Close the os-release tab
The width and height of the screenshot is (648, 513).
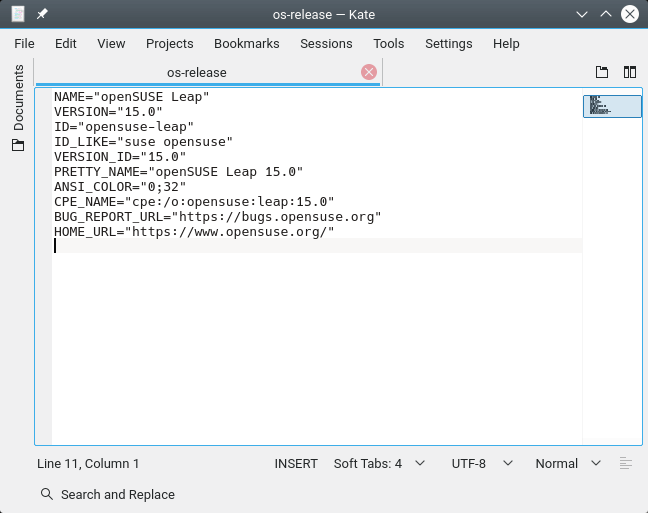368,72
